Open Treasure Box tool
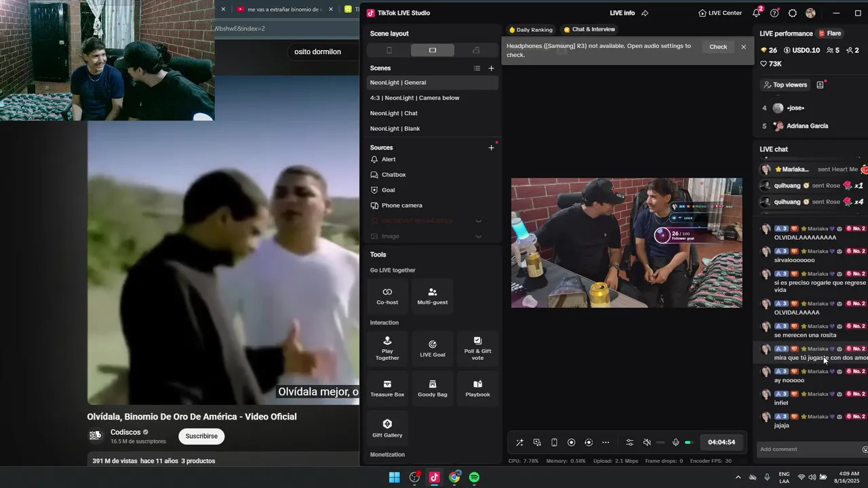 click(x=387, y=388)
